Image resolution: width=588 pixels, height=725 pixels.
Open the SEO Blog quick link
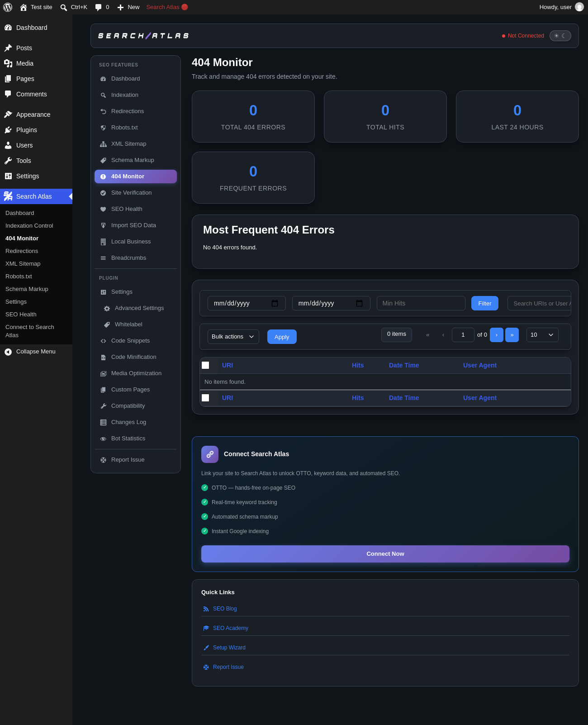click(225, 609)
